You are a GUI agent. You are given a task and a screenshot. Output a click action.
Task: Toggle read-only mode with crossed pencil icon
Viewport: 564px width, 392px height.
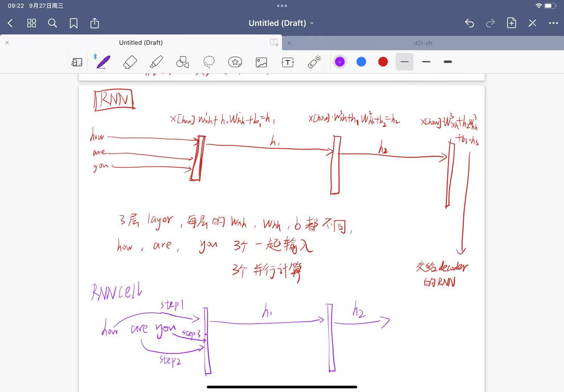click(532, 23)
